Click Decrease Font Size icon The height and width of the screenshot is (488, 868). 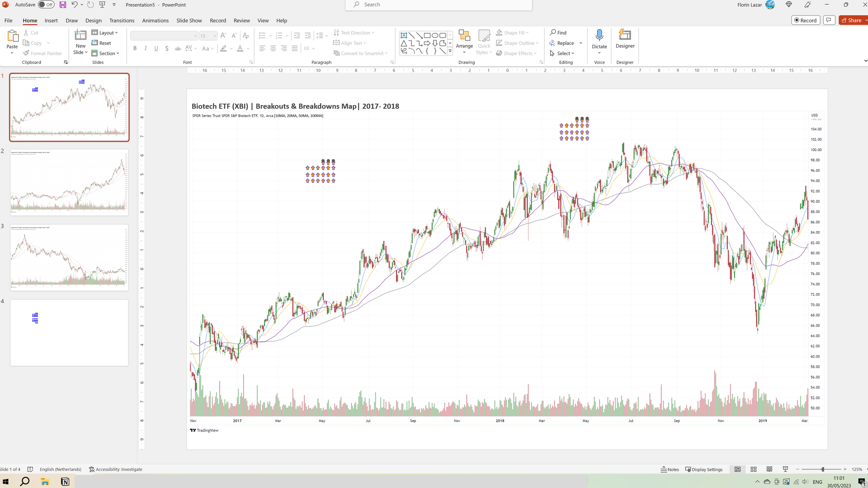pos(234,36)
